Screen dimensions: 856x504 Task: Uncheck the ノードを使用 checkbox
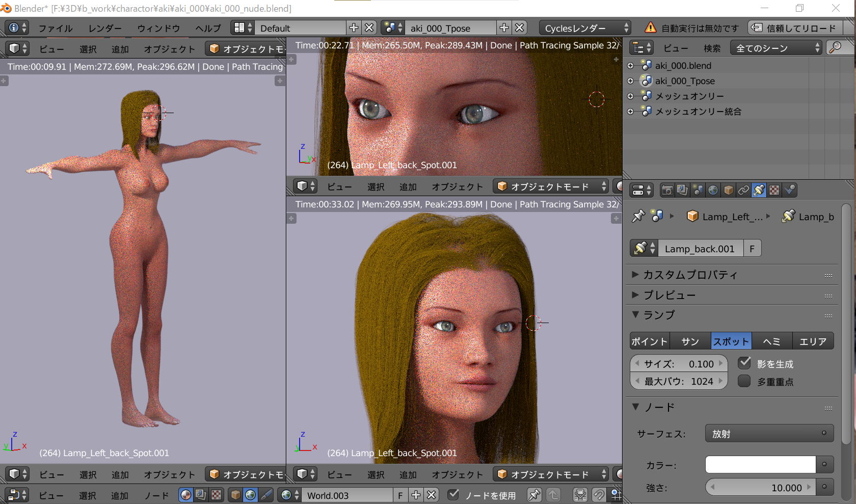click(453, 495)
